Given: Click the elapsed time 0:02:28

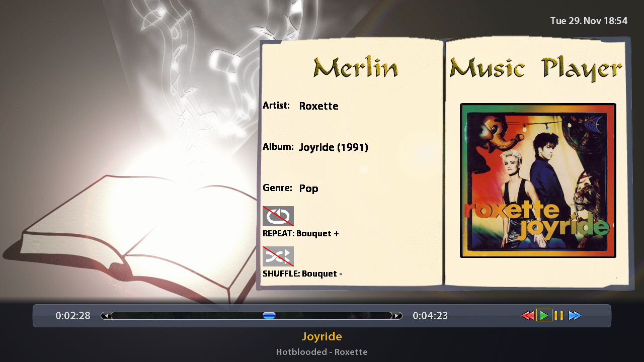Looking at the screenshot, I should click(x=73, y=316).
